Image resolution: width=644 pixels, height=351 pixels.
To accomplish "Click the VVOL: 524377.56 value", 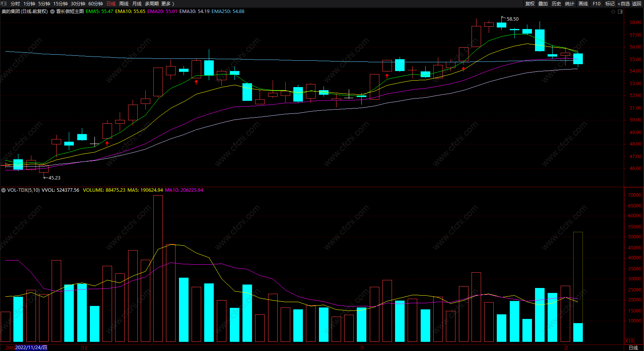I will click(60, 190).
